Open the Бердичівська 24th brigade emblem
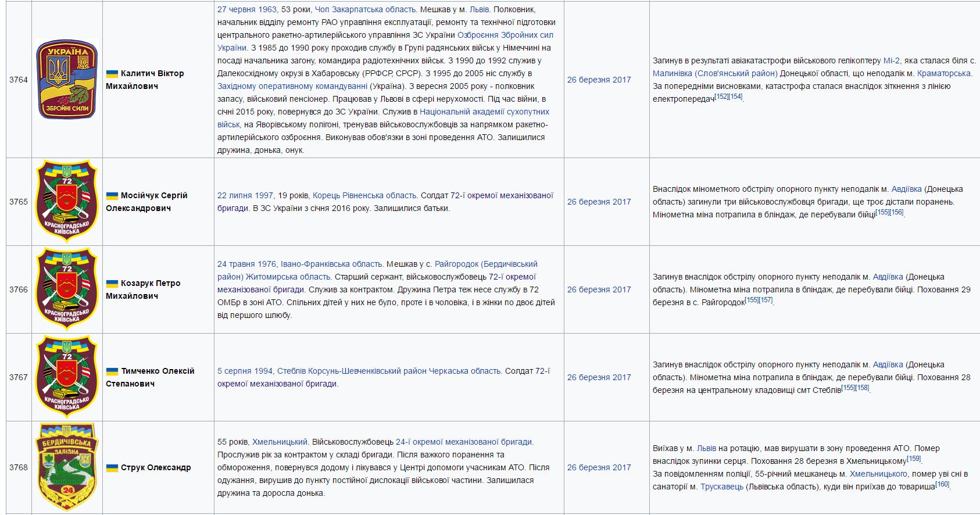 [67, 467]
